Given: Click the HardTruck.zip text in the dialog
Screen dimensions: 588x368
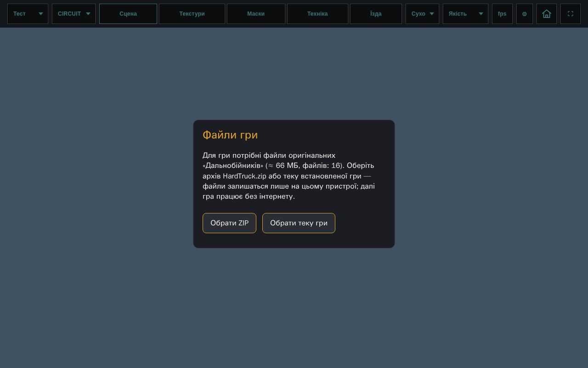Looking at the screenshot, I should pos(244,176).
